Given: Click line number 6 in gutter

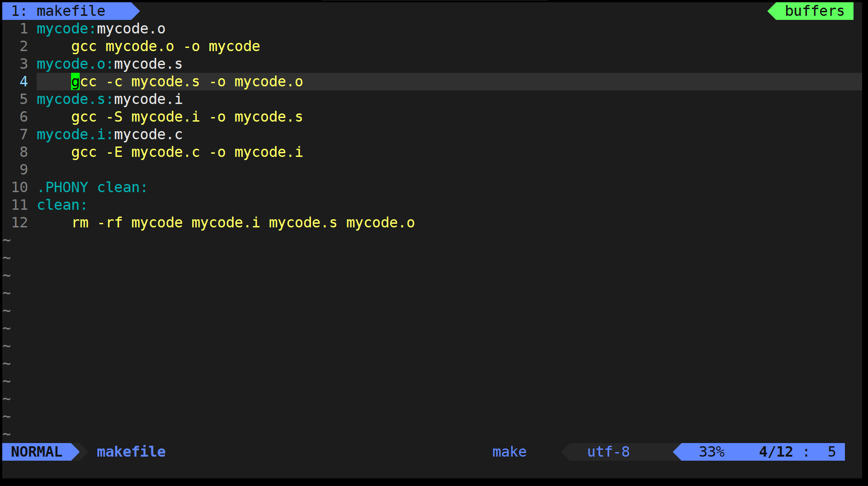Looking at the screenshot, I should click(24, 117).
